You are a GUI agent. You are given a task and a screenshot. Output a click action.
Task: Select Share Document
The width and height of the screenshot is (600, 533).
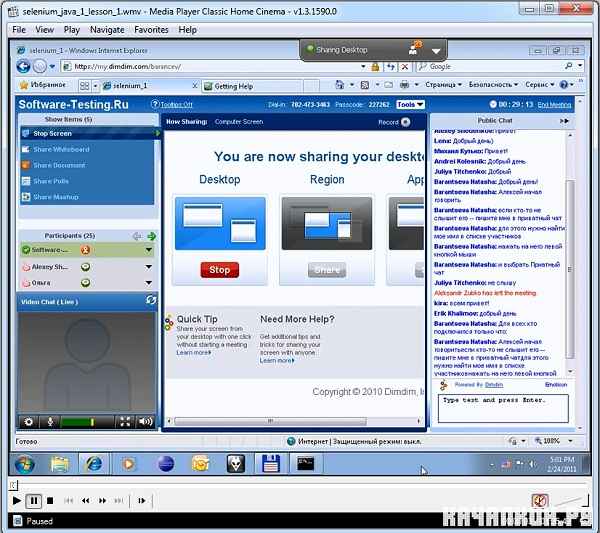click(87, 165)
